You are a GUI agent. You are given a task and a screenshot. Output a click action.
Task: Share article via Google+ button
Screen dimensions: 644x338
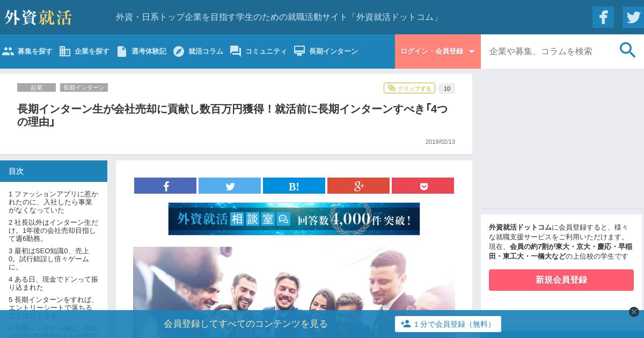(358, 186)
